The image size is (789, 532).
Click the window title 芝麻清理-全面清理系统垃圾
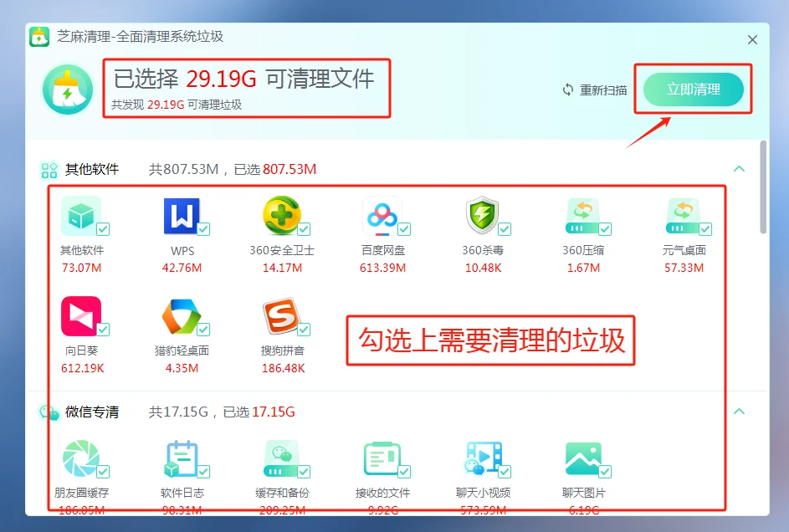(x=140, y=36)
